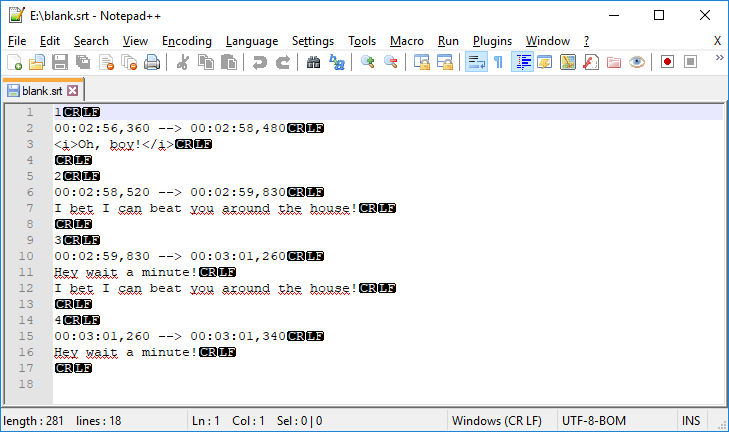Open the Encoding menu
This screenshot has width=729, height=432.
187,41
